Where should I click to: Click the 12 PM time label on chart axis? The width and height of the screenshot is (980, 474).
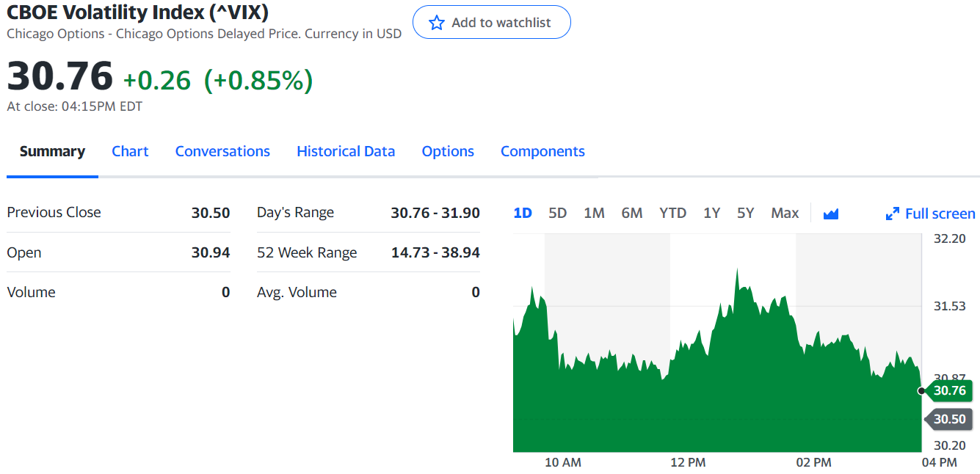(x=688, y=462)
